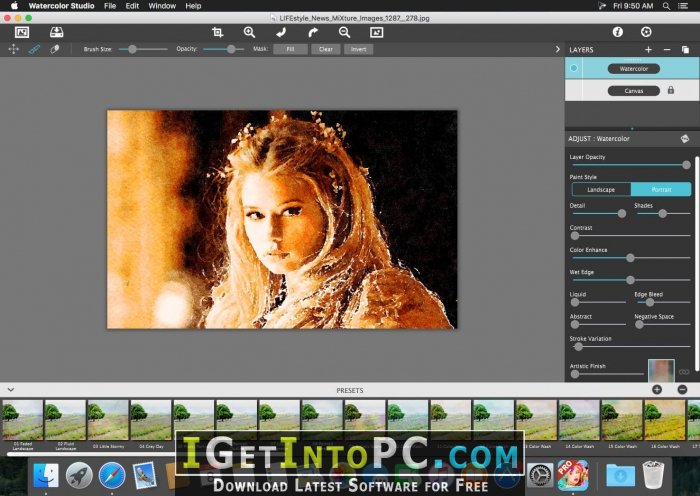Image resolution: width=700 pixels, height=496 pixels.
Task: Collapse the Presets panel chevron
Action: 11,390
